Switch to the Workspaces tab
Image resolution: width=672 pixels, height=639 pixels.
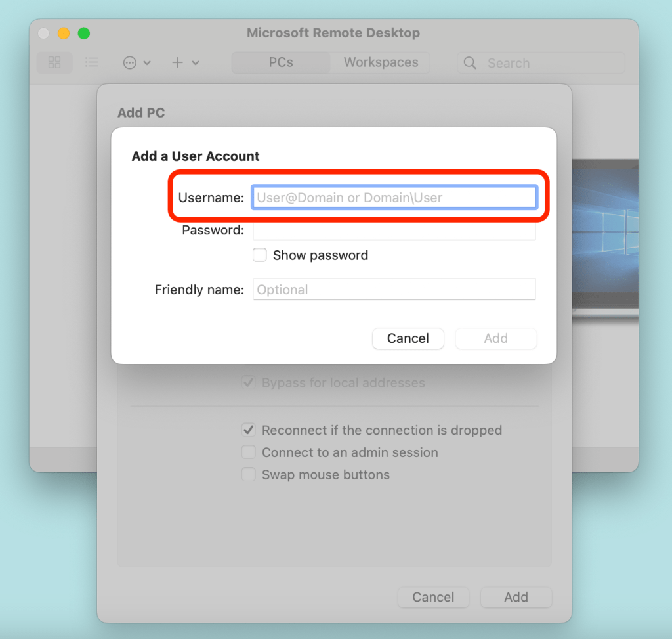coord(381,62)
